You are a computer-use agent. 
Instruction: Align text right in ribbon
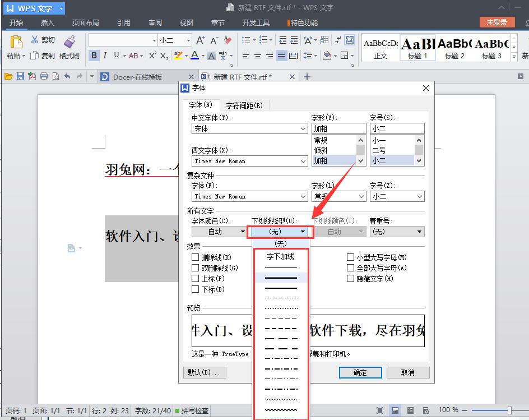click(269, 56)
